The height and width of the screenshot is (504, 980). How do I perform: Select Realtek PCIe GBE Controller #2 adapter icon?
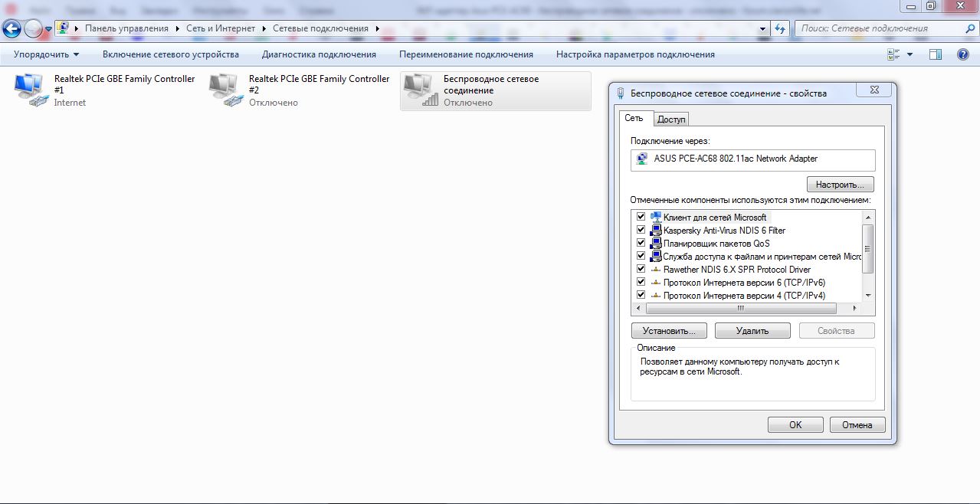pyautogui.click(x=226, y=90)
